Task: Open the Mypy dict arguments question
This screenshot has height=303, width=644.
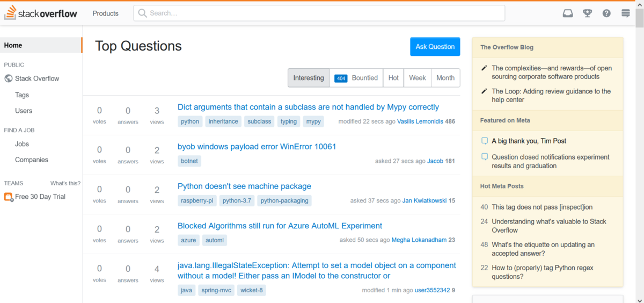Action: click(x=308, y=107)
